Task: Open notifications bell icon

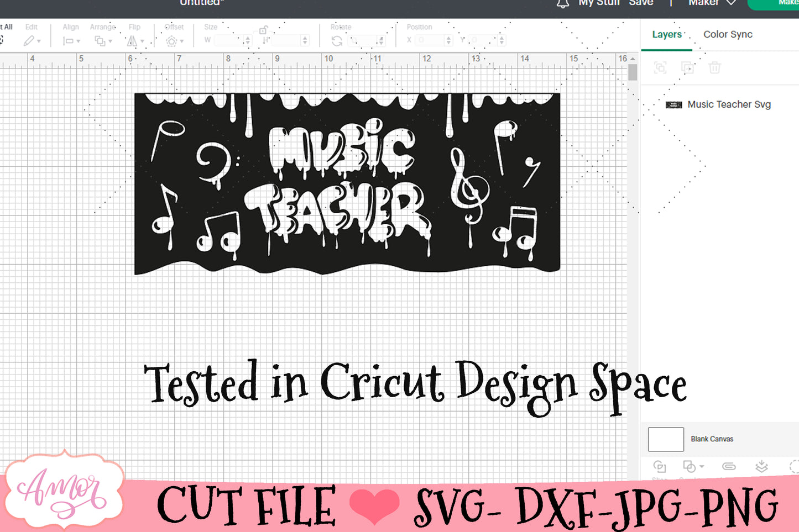Action: 562,3
